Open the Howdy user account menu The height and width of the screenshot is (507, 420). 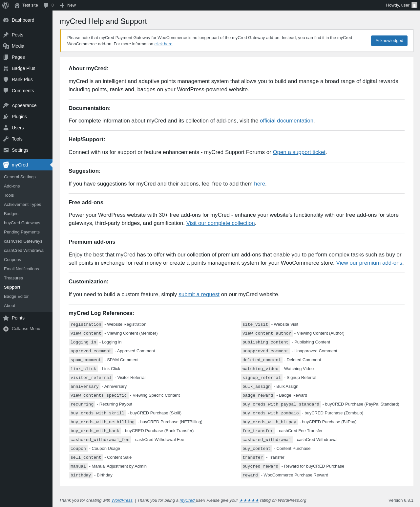tap(401, 5)
